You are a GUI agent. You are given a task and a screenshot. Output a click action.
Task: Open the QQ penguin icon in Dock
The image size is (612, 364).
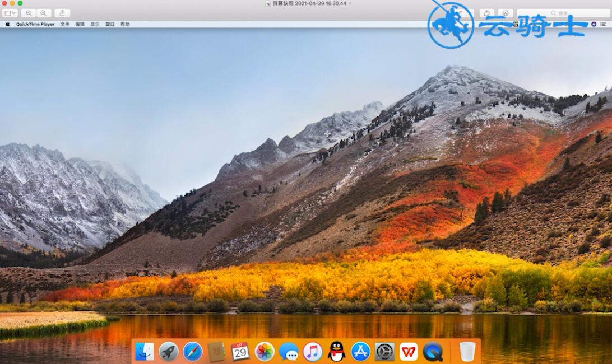tap(336, 352)
